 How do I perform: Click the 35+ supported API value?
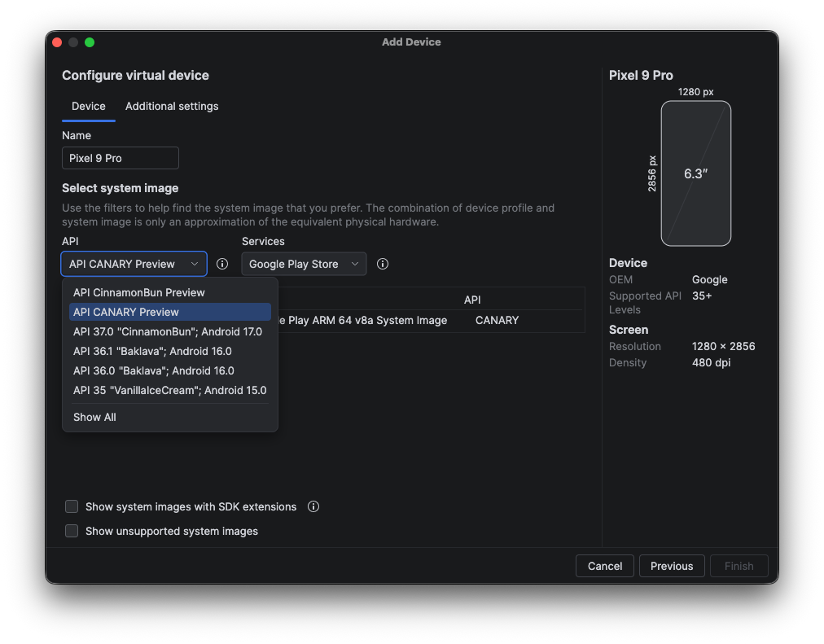pos(702,296)
